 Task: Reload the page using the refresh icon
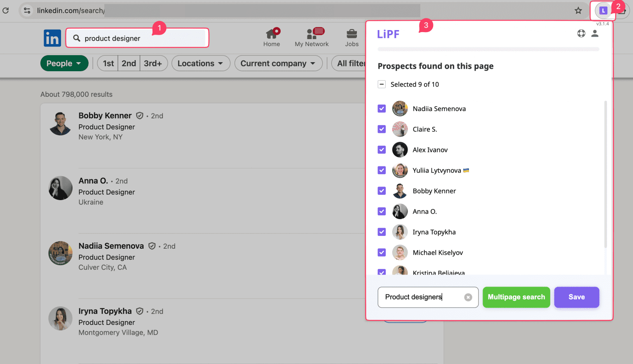click(6, 11)
